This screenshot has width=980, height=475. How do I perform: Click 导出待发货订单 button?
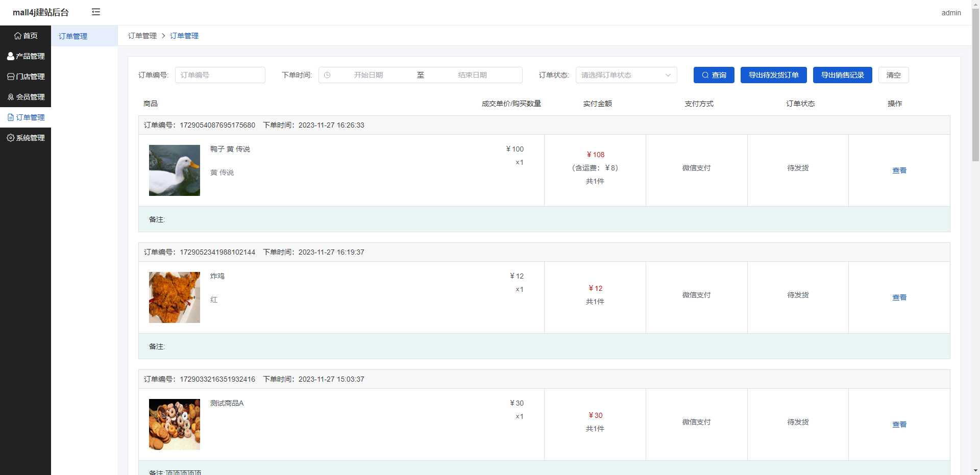pyautogui.click(x=773, y=75)
